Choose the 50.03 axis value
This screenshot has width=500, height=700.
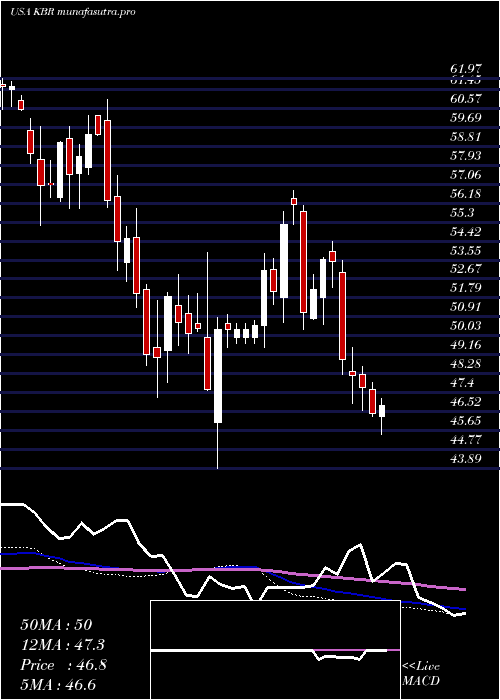466,325
